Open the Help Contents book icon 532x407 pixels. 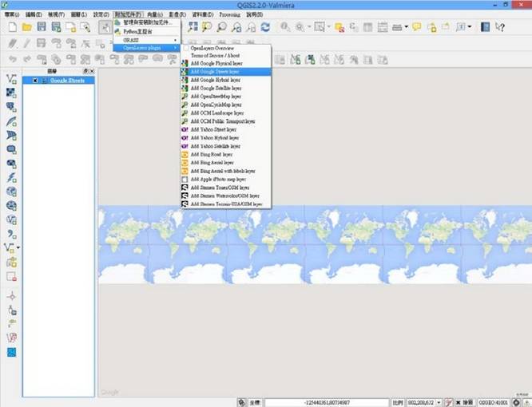(x=485, y=27)
